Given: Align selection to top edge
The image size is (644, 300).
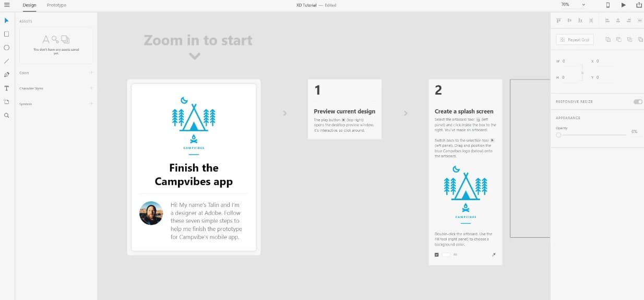Looking at the screenshot, I should (558, 20).
